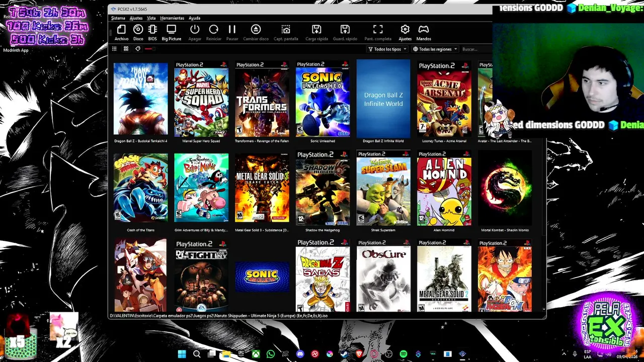Start the BIOS from the toolbar
The width and height of the screenshot is (644, 362).
[x=152, y=32]
